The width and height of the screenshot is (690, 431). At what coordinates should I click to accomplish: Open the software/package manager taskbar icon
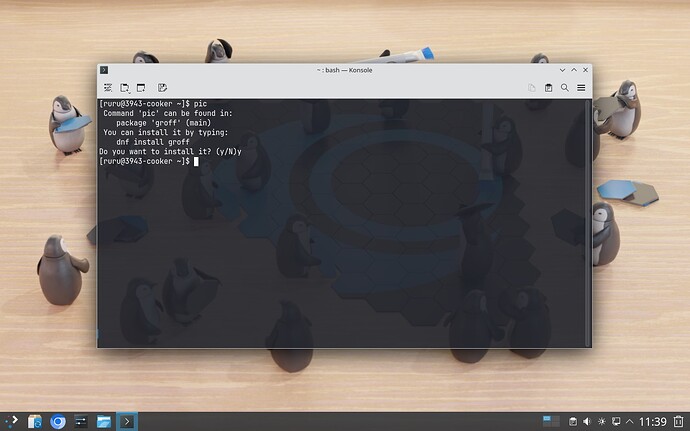(35, 421)
